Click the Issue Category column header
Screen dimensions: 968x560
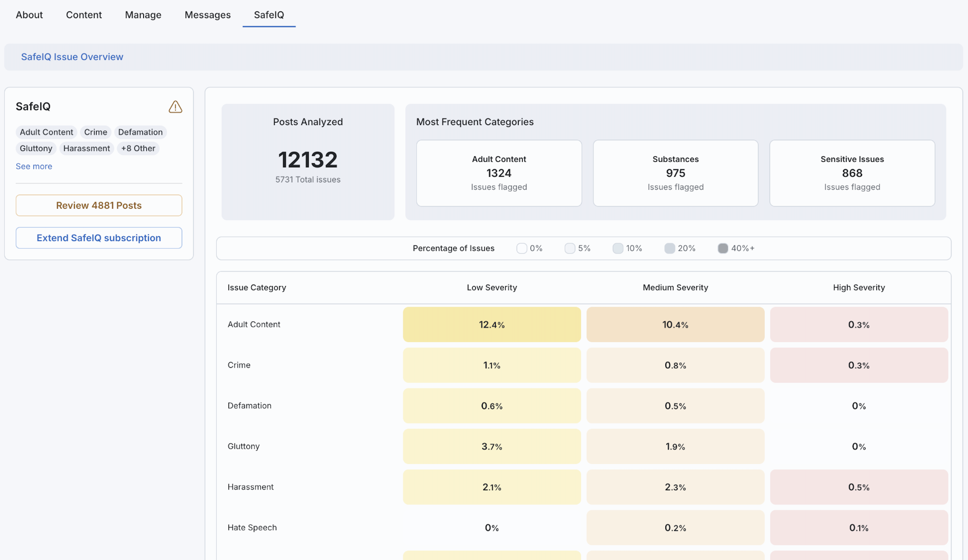(x=256, y=288)
